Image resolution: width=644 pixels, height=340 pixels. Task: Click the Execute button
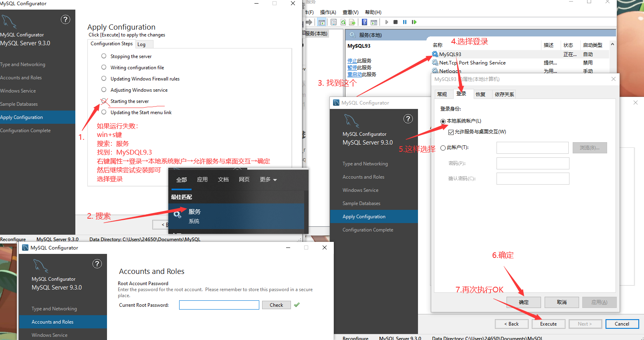548,324
